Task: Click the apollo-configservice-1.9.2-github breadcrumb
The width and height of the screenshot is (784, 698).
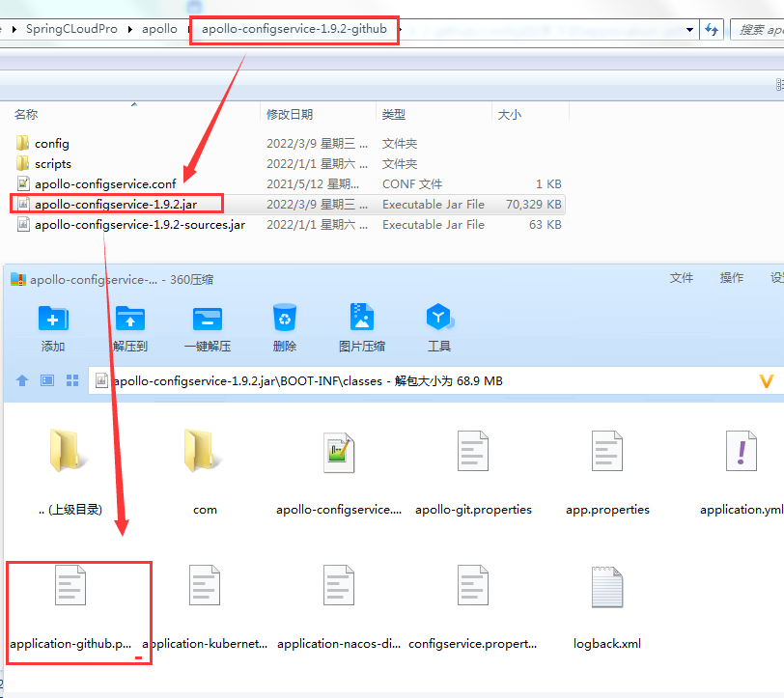Action: click(294, 29)
